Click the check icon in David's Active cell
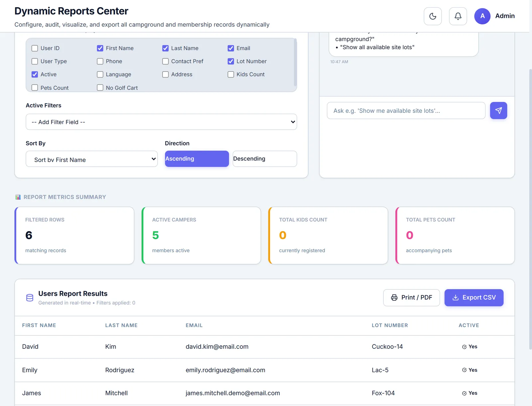The width and height of the screenshot is (532, 406). pos(464,347)
